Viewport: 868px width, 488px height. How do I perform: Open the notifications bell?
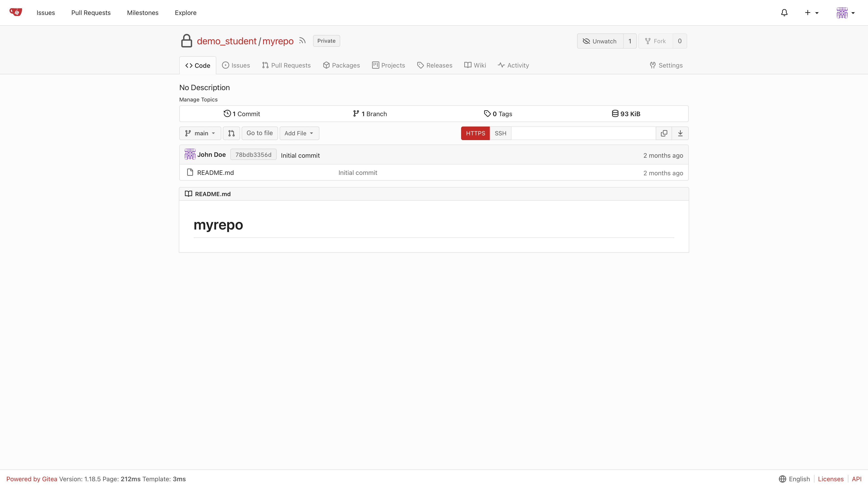click(x=784, y=13)
